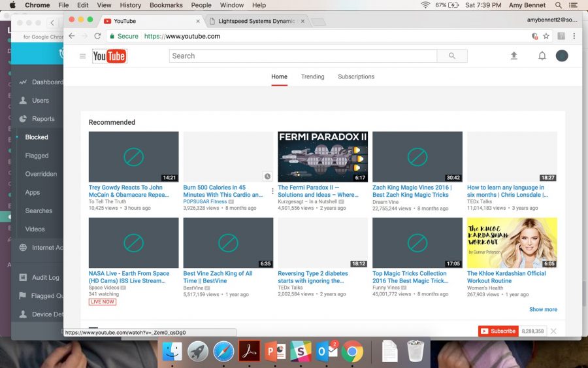Select Flagged in the Lightspeed sidebar
Viewport: 588px width, 368px height.
click(37, 156)
